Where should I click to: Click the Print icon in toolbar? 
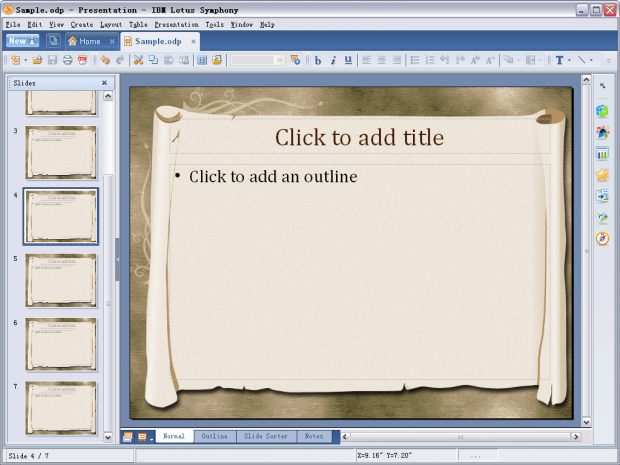point(67,60)
